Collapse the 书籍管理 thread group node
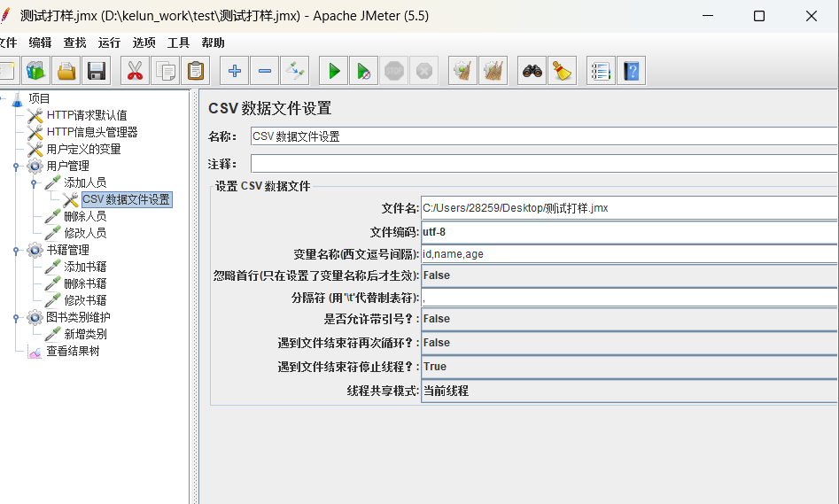The height and width of the screenshot is (504, 839). (16, 251)
